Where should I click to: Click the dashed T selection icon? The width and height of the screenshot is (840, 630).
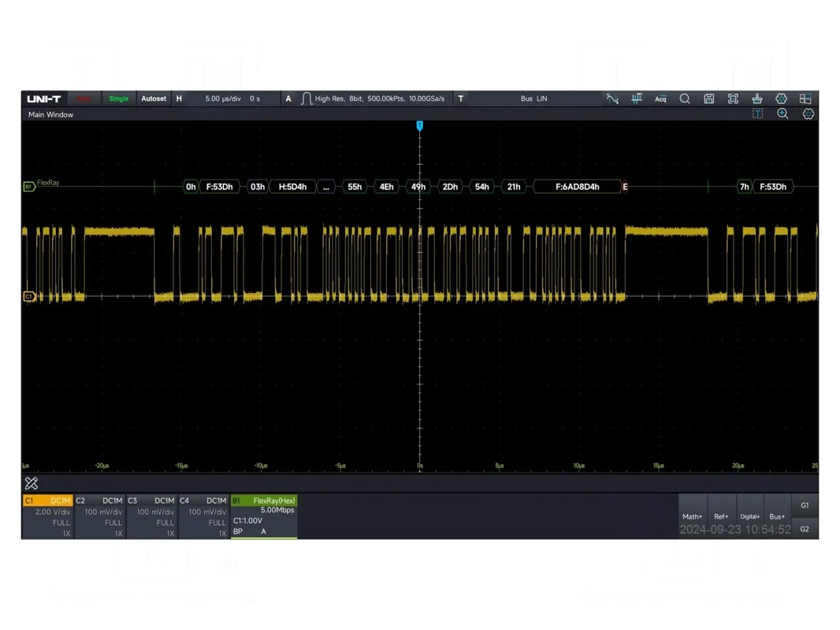(x=757, y=113)
